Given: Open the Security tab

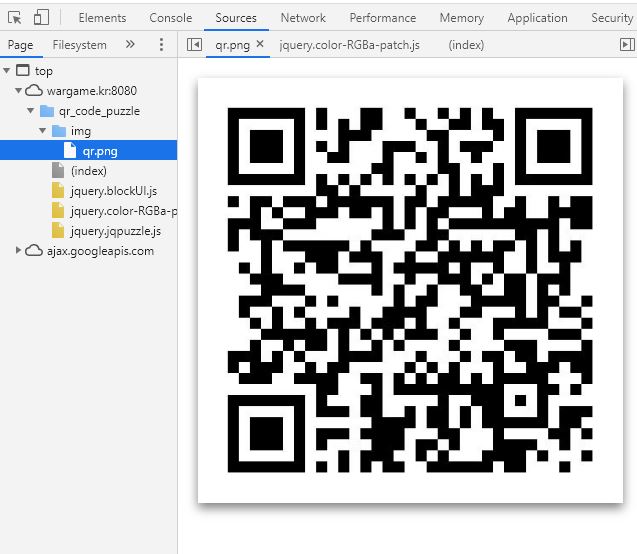Looking at the screenshot, I should coord(612,18).
